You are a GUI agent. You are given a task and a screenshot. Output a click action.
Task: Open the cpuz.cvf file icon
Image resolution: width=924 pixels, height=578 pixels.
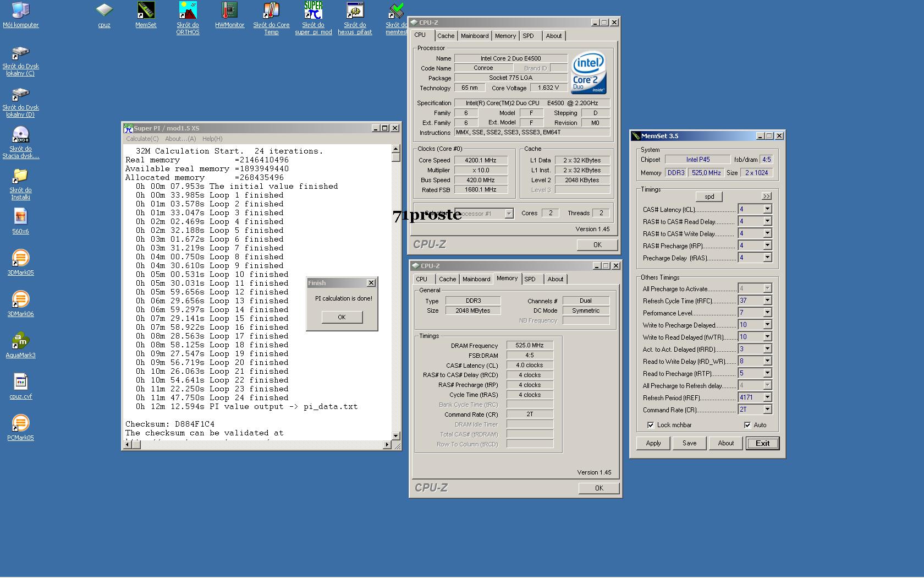click(20, 386)
